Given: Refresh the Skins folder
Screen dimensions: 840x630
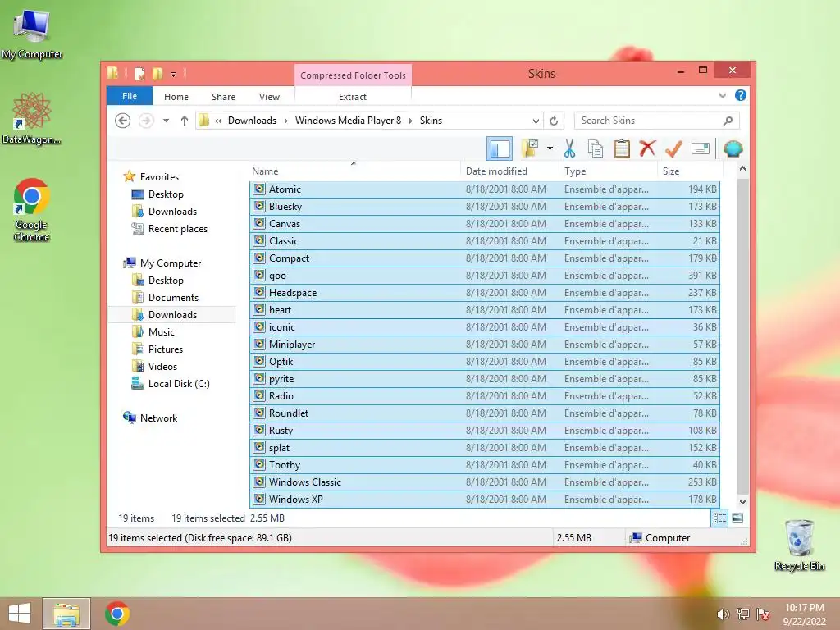Looking at the screenshot, I should tap(554, 121).
